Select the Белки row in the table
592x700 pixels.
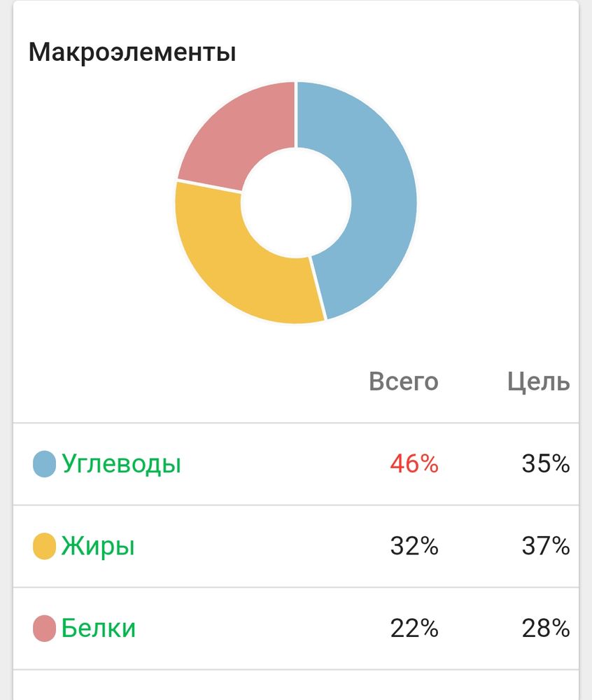tap(210, 627)
